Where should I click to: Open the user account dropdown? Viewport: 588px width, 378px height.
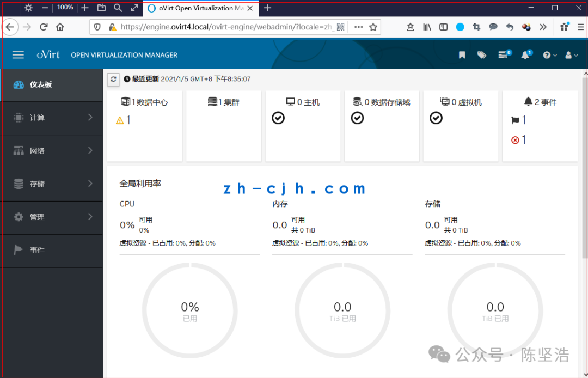(x=571, y=55)
